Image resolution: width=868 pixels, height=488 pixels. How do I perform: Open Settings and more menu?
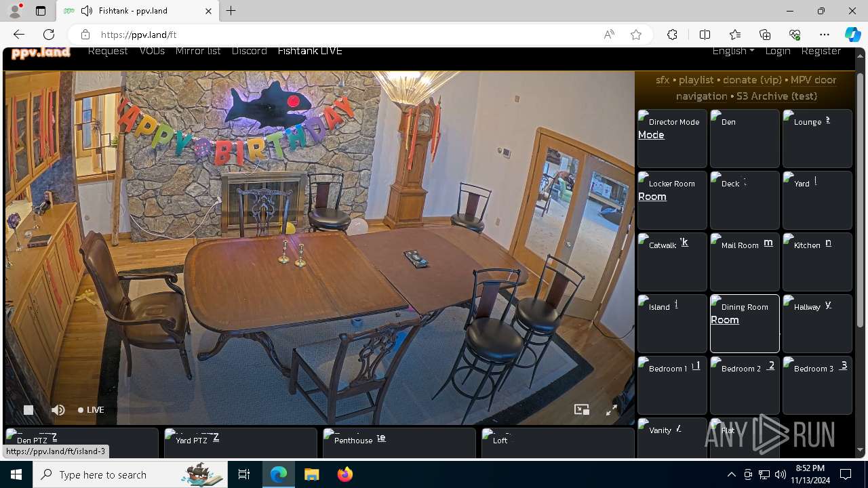[825, 35]
